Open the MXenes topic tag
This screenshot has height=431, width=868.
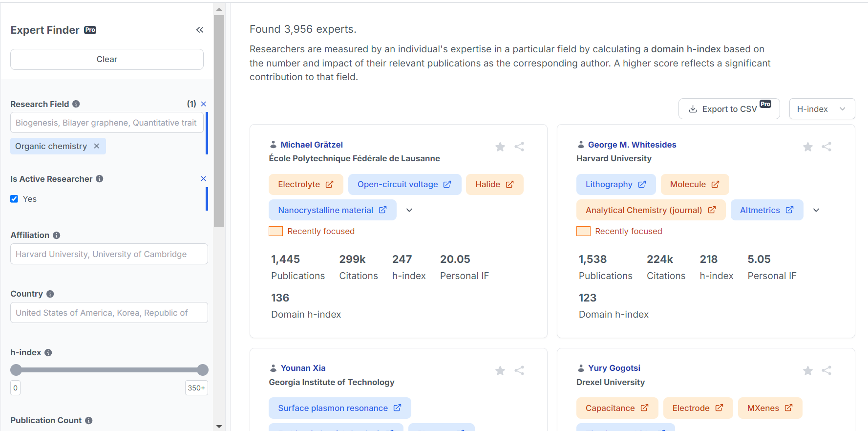[x=770, y=408]
